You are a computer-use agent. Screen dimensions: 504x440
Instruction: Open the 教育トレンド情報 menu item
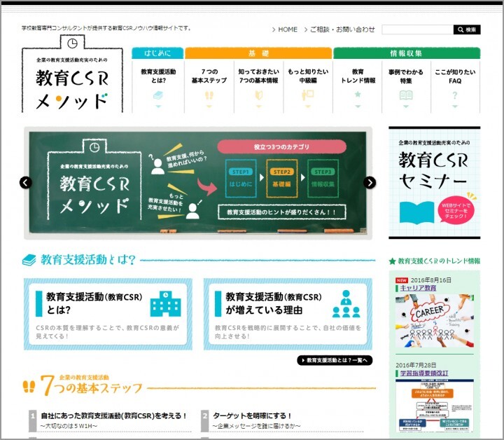pyautogui.click(x=358, y=87)
